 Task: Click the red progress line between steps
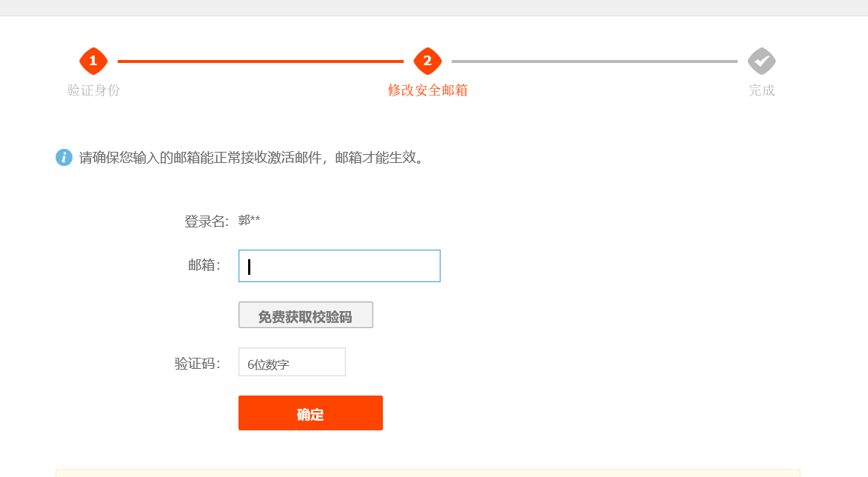pyautogui.click(x=260, y=61)
